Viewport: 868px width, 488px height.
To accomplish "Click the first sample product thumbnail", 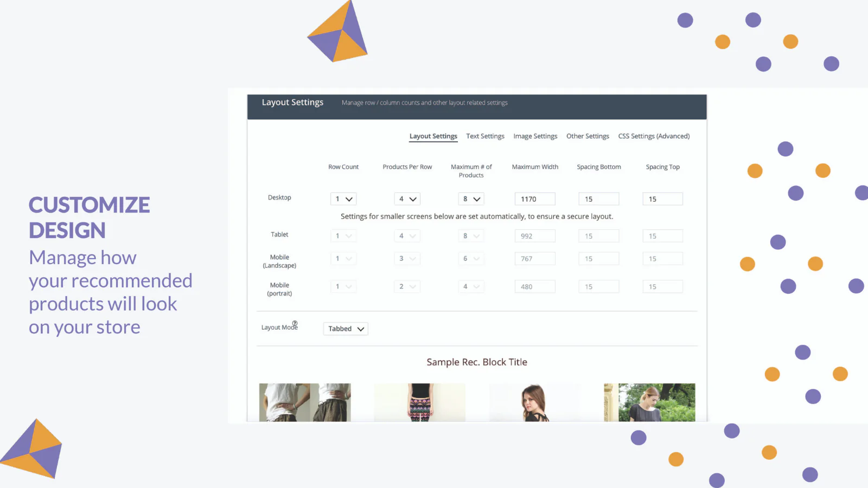I will 305,402.
